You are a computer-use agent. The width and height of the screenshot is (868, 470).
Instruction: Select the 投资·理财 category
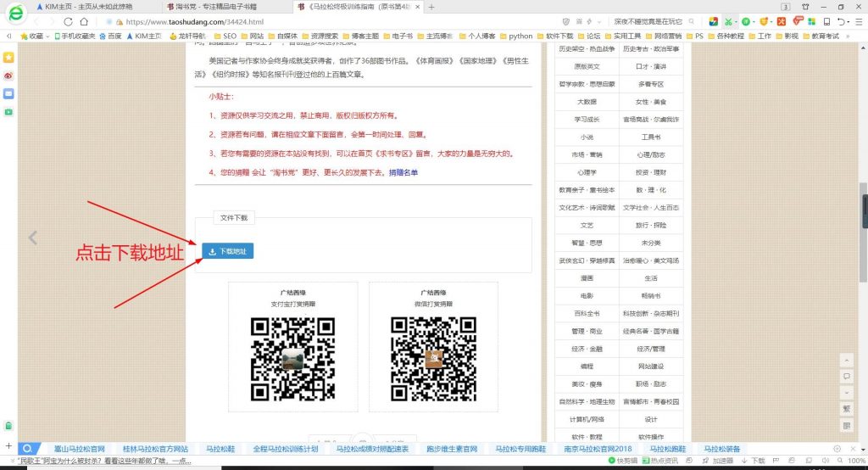point(651,172)
